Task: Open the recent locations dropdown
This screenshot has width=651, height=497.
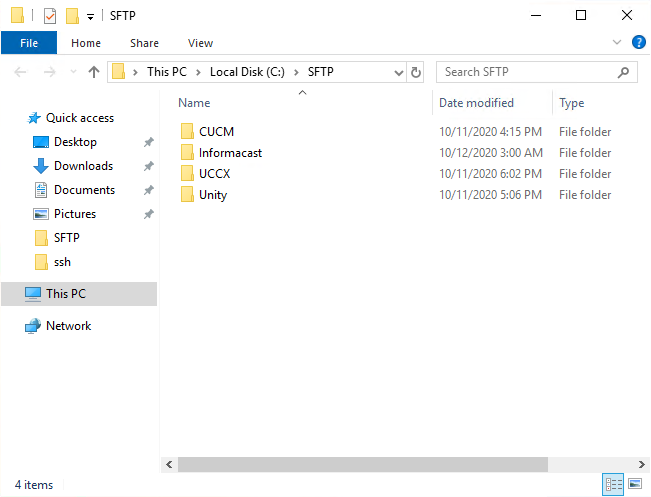Action: (73, 72)
